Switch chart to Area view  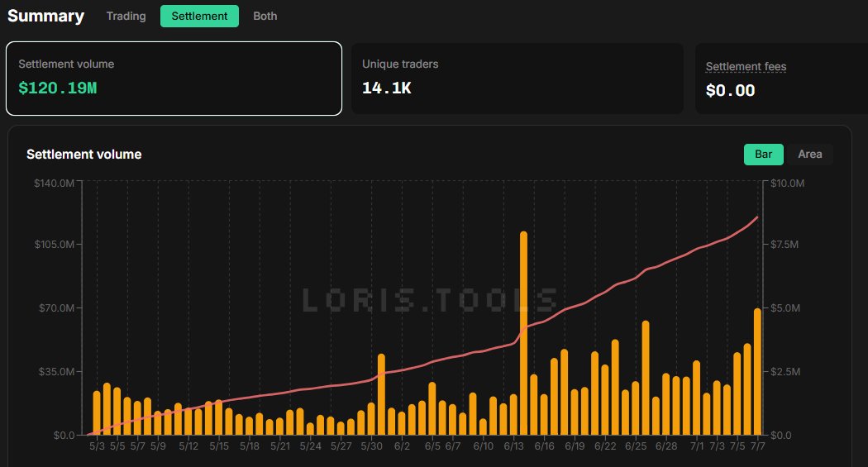[810, 155]
